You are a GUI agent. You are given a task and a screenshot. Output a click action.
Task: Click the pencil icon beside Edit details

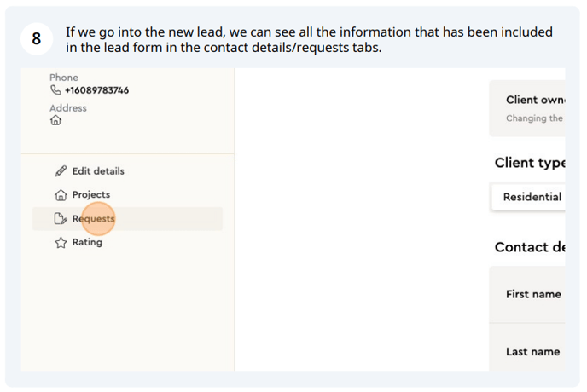click(61, 171)
